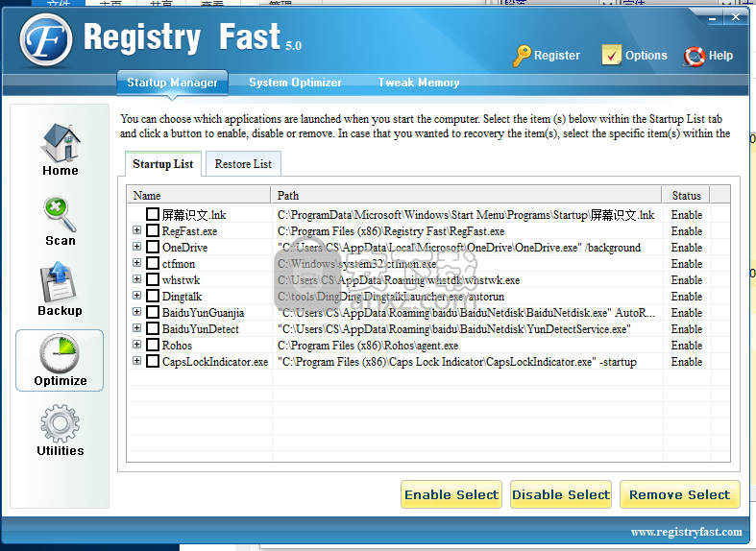Select the Rohos\agent.exe path cell

468,346
